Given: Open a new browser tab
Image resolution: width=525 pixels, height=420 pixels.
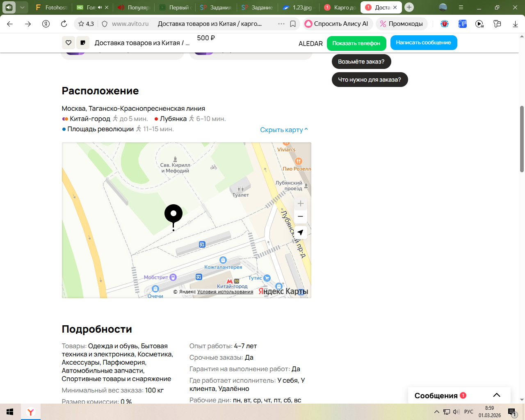Looking at the screenshot, I should pyautogui.click(x=409, y=7).
